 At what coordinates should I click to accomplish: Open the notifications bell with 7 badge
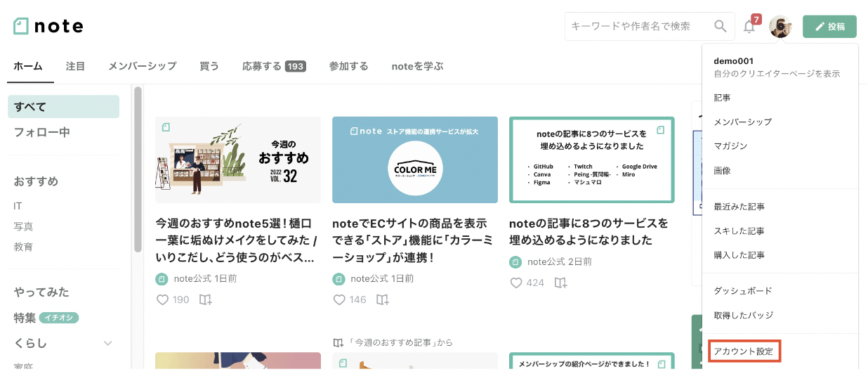751,26
